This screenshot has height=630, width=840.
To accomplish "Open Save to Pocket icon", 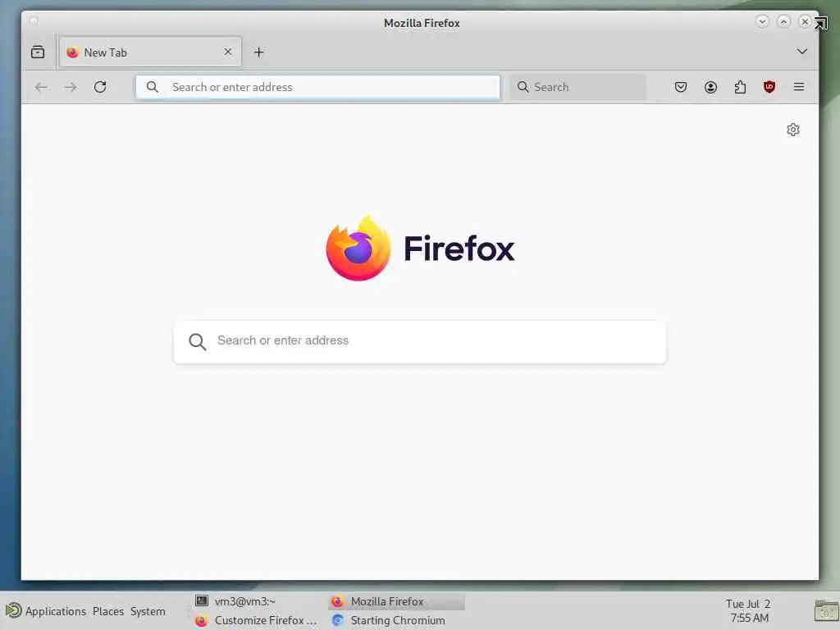I will 680,87.
